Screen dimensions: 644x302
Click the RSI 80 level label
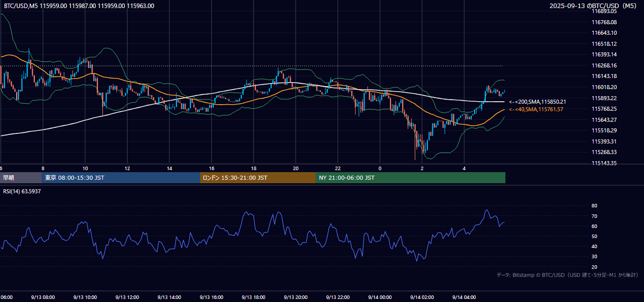click(594, 206)
